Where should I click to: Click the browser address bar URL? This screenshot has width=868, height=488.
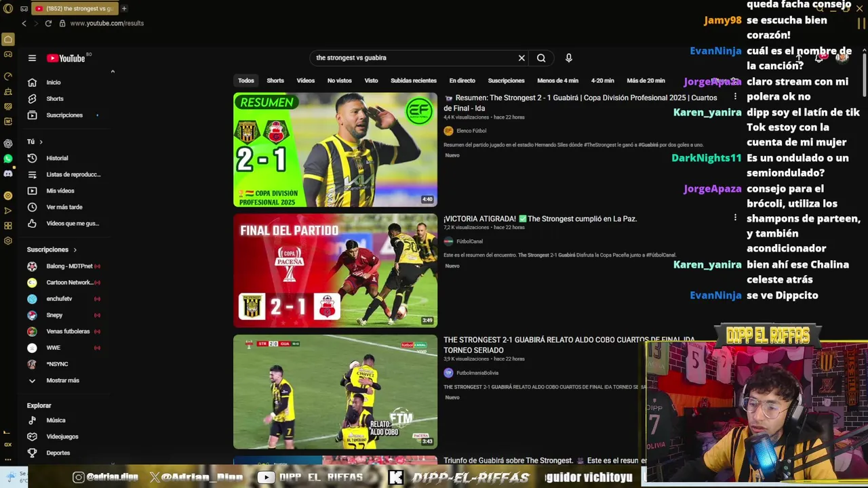point(106,23)
